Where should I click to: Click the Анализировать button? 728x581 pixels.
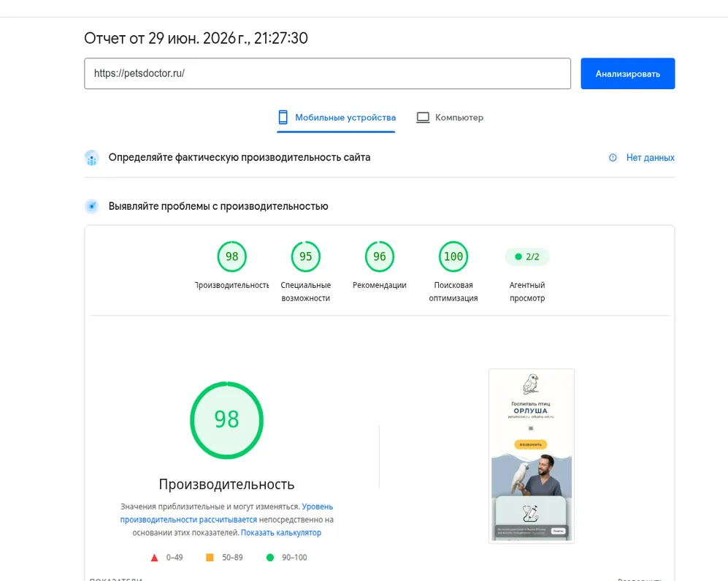coord(628,73)
